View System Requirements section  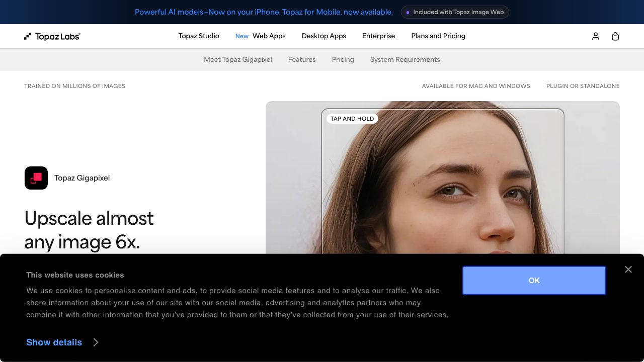[x=405, y=59]
